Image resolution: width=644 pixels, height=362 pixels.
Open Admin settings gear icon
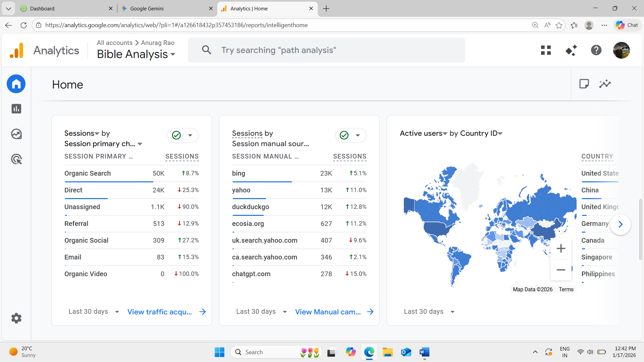[x=16, y=318]
